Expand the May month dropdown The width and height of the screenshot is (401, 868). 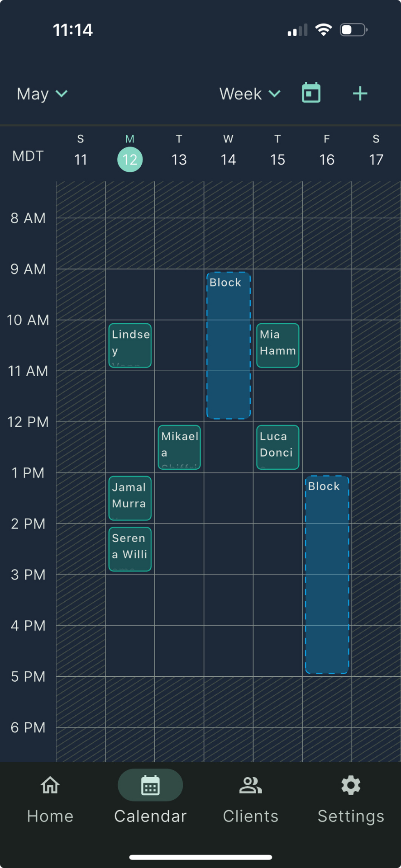click(42, 94)
